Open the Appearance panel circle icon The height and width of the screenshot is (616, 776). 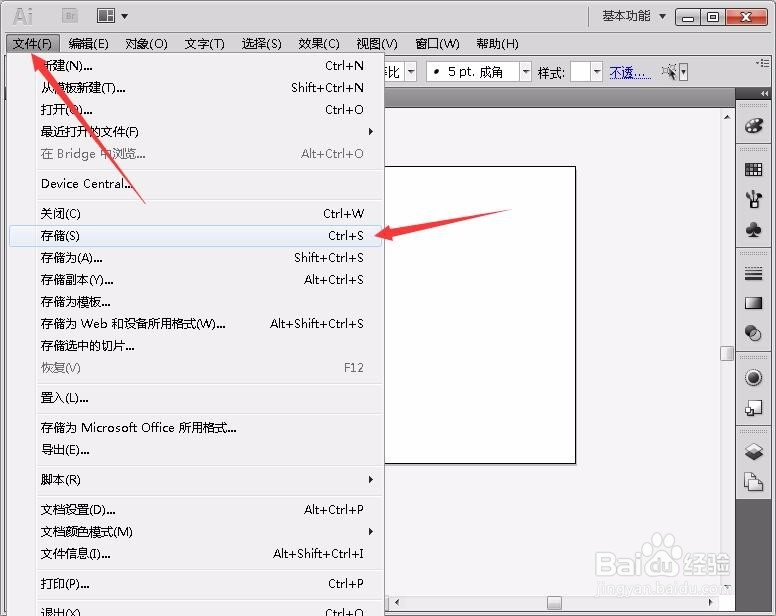[753, 378]
